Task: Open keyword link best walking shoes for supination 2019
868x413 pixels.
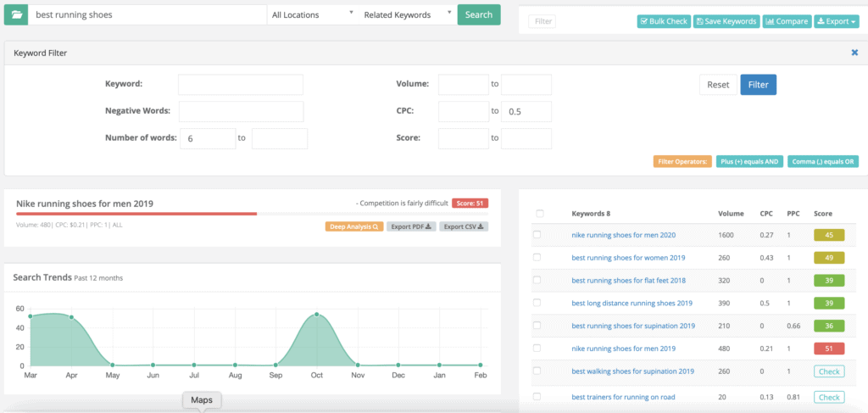Action: [632, 371]
